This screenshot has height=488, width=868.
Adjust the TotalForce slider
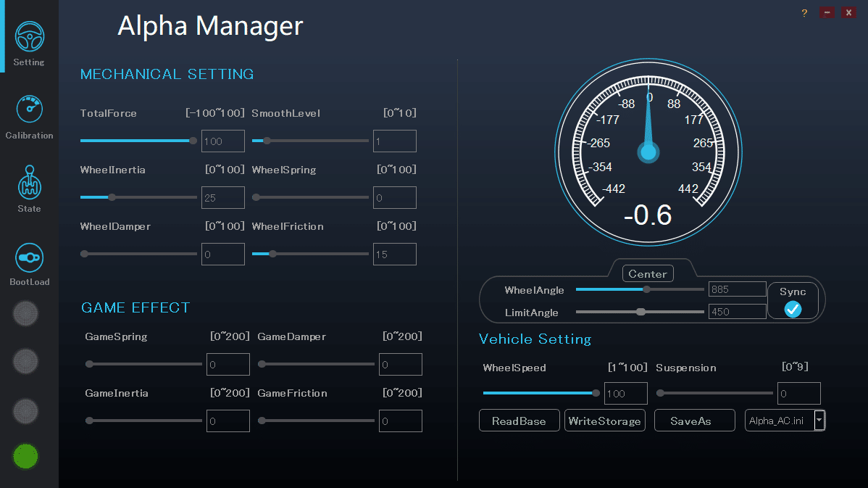(x=138, y=141)
